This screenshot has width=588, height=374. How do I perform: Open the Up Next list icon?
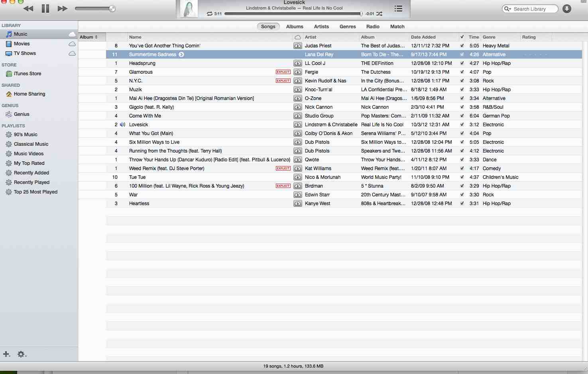pos(398,8)
